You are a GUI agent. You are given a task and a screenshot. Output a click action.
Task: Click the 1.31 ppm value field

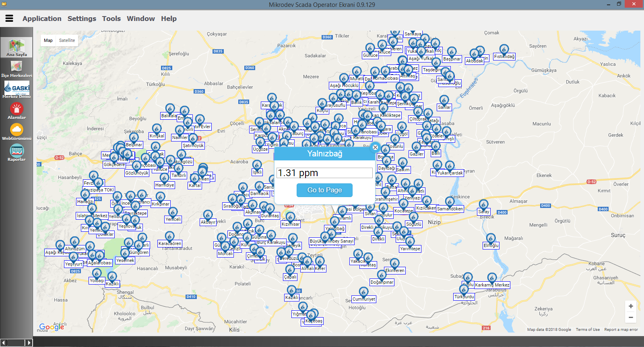tap(324, 173)
